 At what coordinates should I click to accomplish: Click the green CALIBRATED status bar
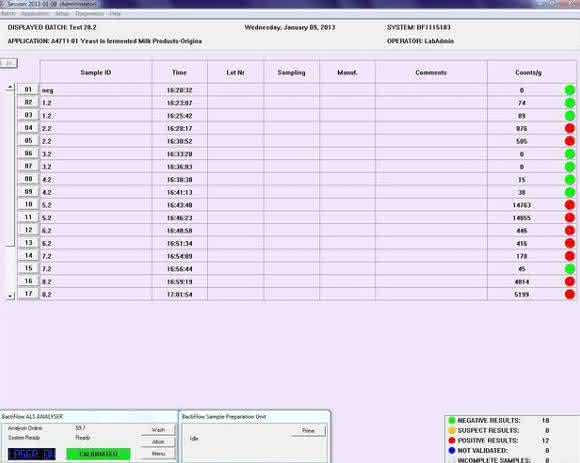98,454
